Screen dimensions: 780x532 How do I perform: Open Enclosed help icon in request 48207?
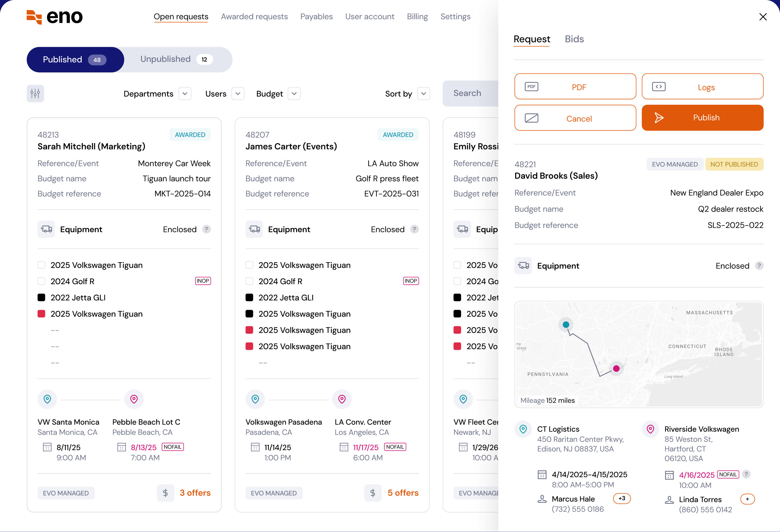414,229
